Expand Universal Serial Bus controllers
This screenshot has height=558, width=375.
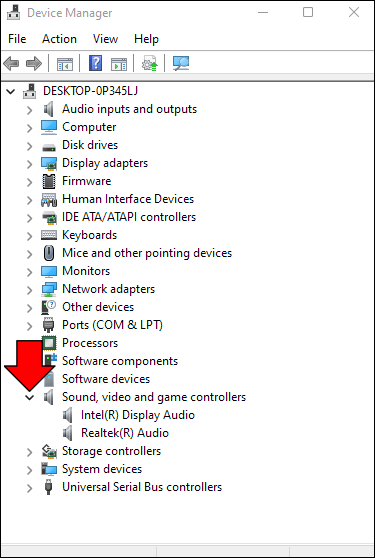coord(30,488)
